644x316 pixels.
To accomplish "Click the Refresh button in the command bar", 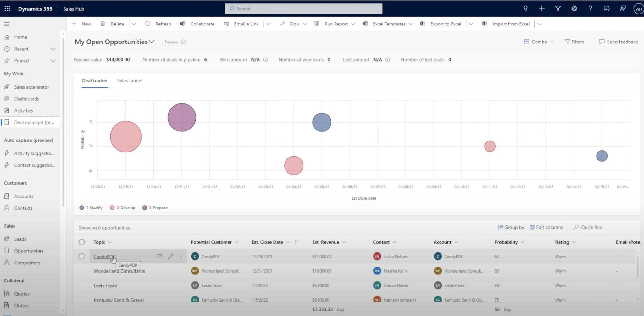I will click(158, 24).
